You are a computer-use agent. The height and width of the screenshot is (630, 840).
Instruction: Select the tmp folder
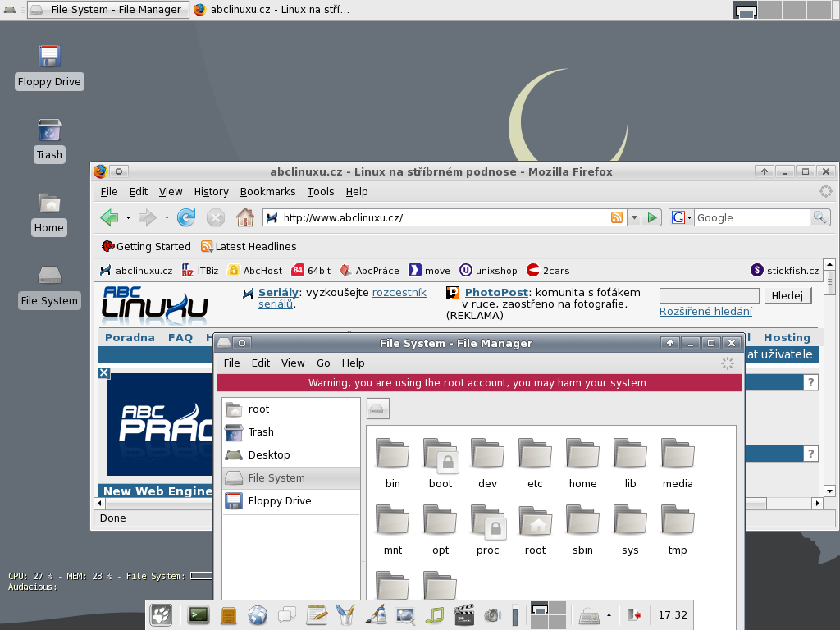(677, 529)
